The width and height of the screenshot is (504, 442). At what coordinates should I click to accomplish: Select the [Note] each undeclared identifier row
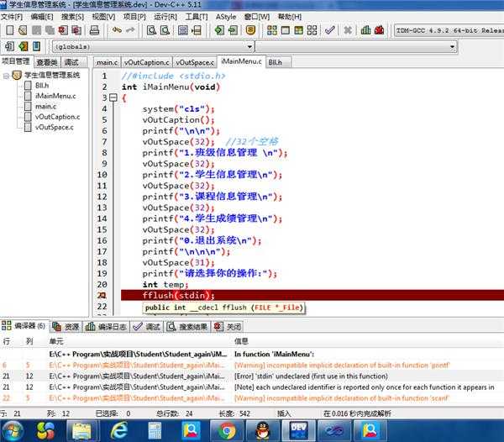252,387
